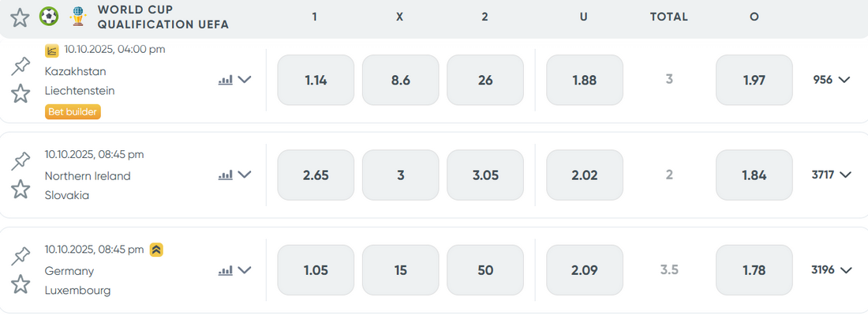This screenshot has height=316, width=868.
Task: Expand the 3717 markets for Northern Ireland match
Action: coord(832,175)
